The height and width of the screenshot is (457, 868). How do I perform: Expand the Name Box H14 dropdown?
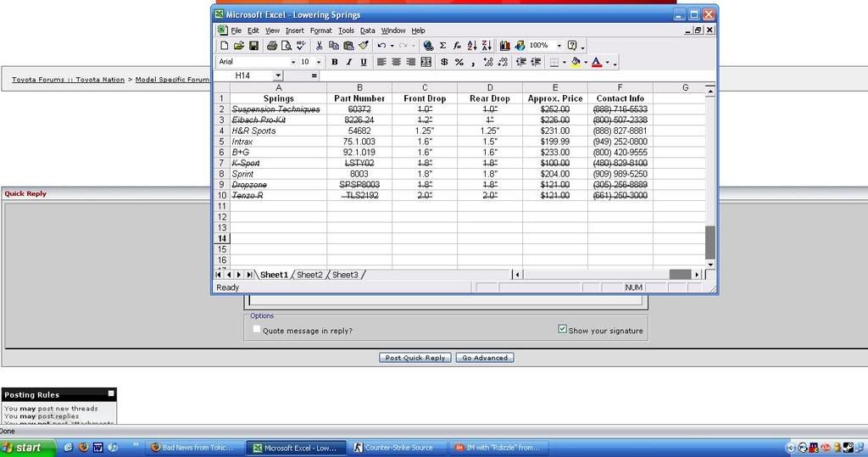point(278,75)
